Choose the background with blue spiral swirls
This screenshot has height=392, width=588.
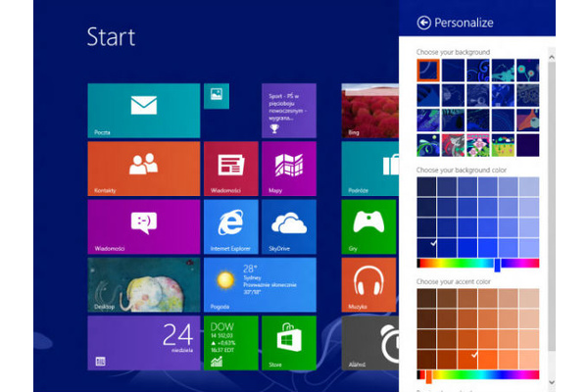(478, 71)
